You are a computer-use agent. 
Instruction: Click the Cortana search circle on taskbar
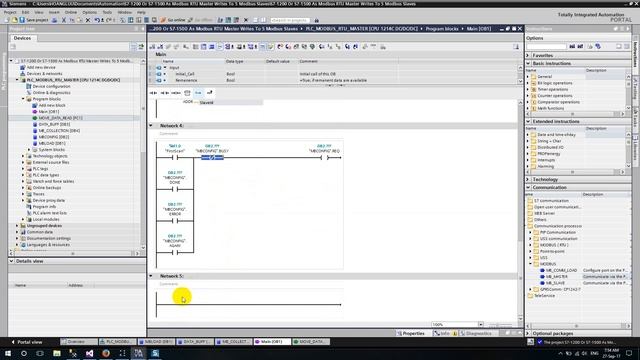tap(24, 353)
